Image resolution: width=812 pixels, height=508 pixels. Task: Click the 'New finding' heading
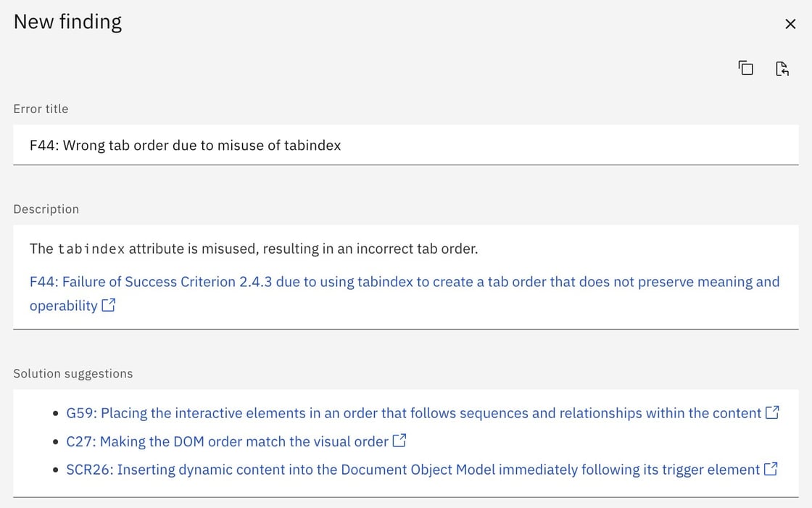67,22
